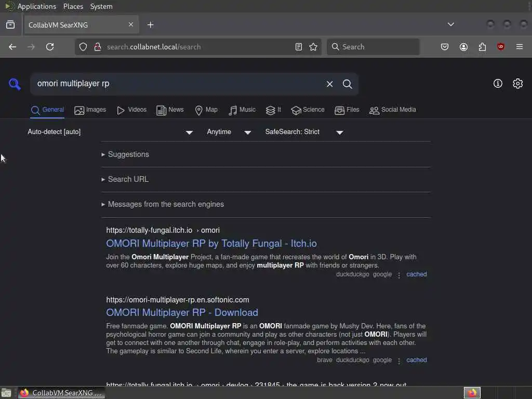Click Firefox workspace switcher thumbnail
The height and width of the screenshot is (399, 532).
tap(472, 393)
